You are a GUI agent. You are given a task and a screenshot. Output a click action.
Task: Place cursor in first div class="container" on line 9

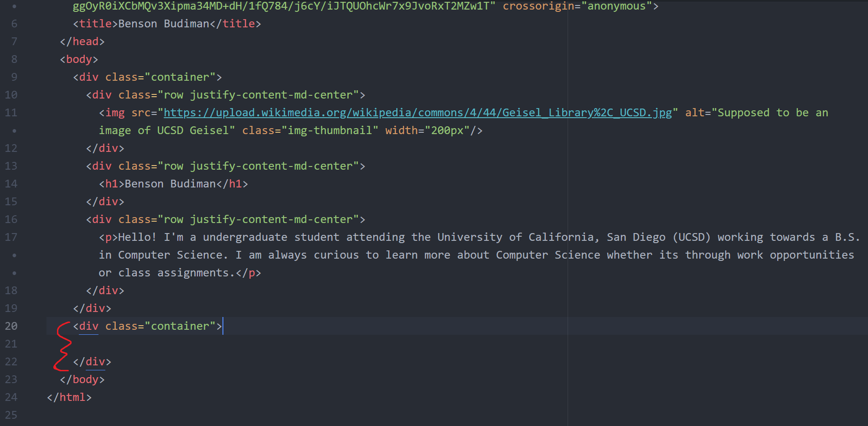click(x=147, y=77)
